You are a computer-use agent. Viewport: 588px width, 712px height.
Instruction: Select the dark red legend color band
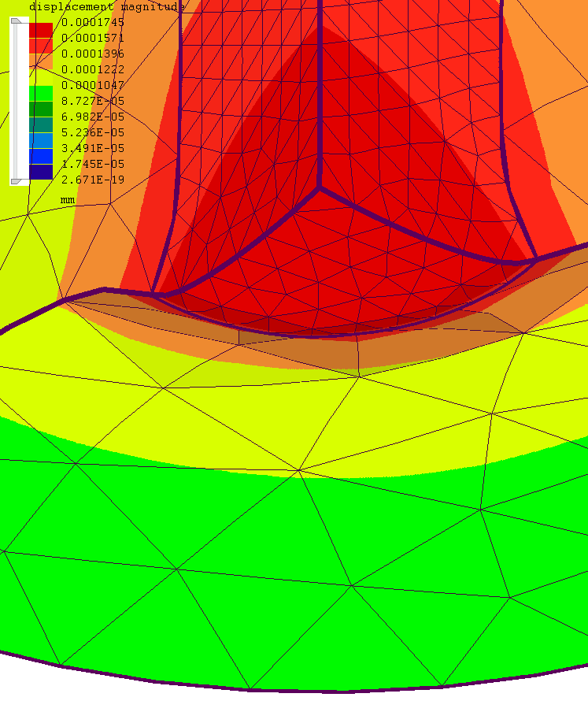click(41, 31)
